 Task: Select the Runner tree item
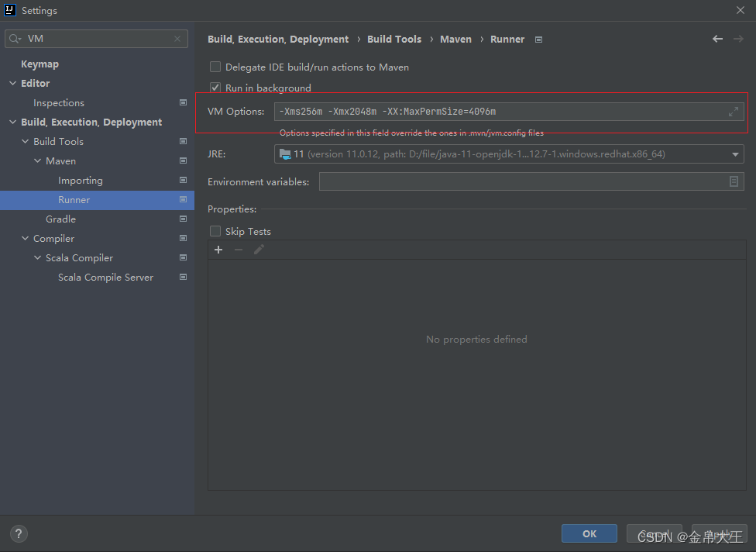pyautogui.click(x=97, y=200)
